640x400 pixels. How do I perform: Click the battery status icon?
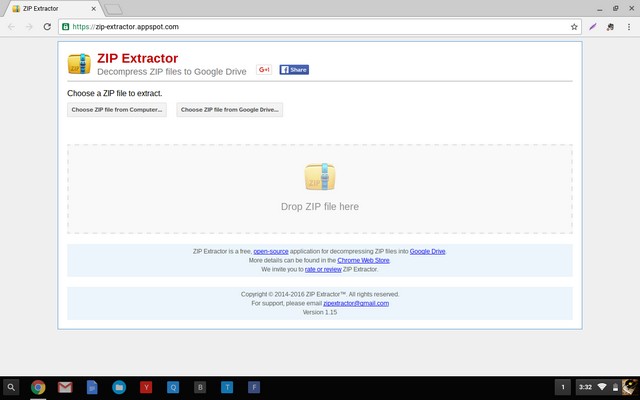coord(615,387)
